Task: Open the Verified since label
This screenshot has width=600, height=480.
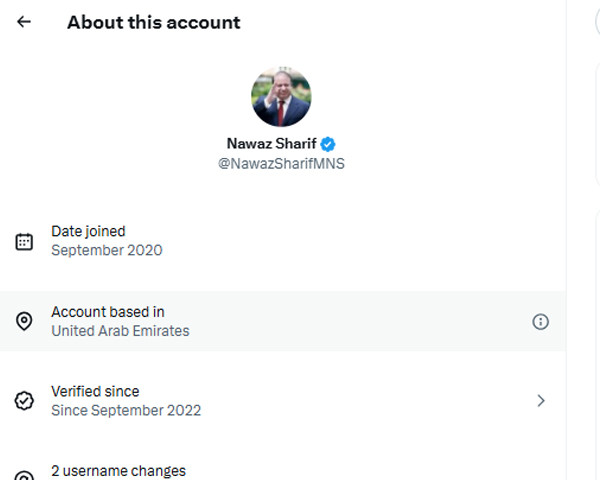Action: (95, 391)
